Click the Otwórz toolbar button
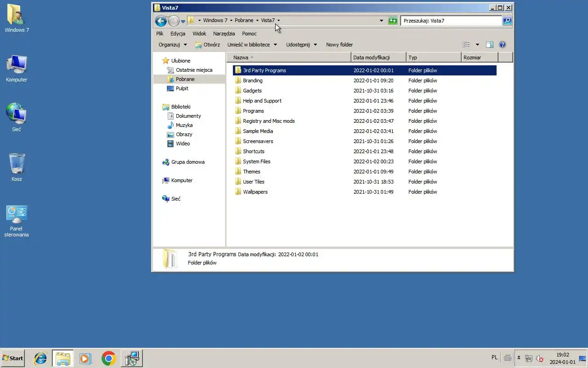This screenshot has width=588, height=368. [207, 45]
